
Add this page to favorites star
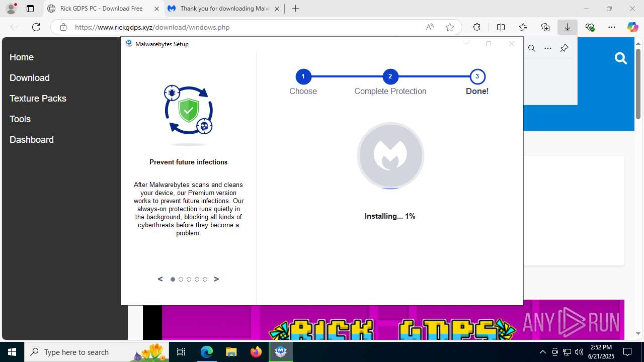tap(450, 27)
